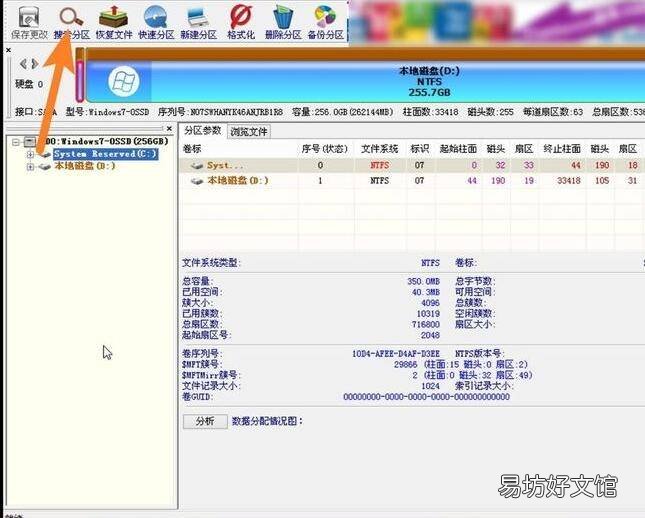645x518 pixels.
Task: Click the 终止柱面 column header
Action: coord(562,149)
